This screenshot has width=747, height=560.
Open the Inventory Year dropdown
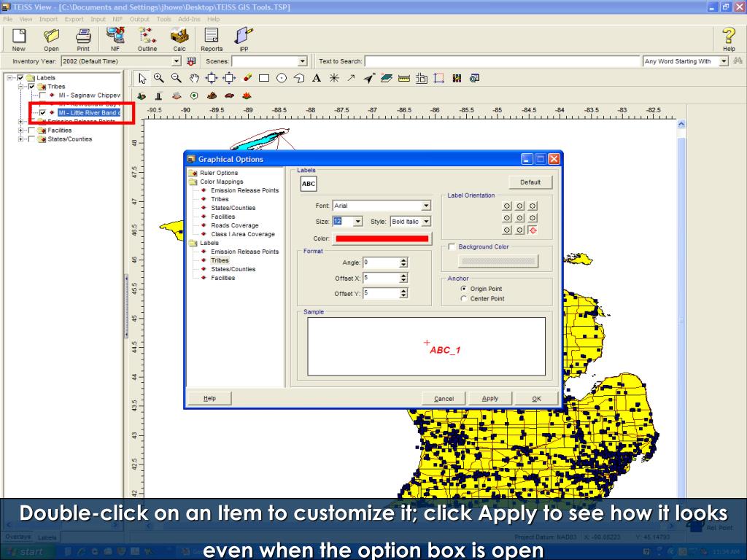pos(177,61)
